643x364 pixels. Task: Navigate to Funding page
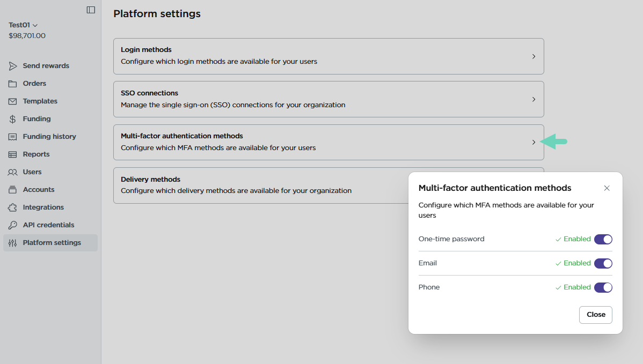(x=50, y=118)
